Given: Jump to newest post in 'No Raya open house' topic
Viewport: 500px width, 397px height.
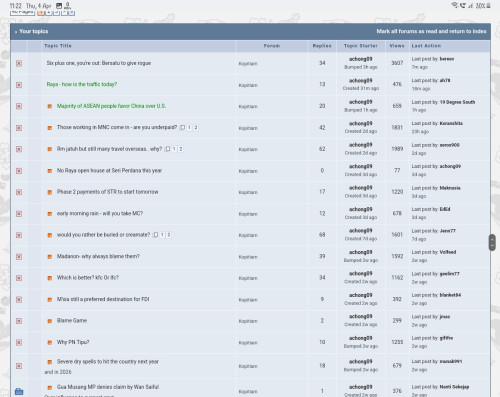Looking at the screenshot, I should click(x=50, y=171).
